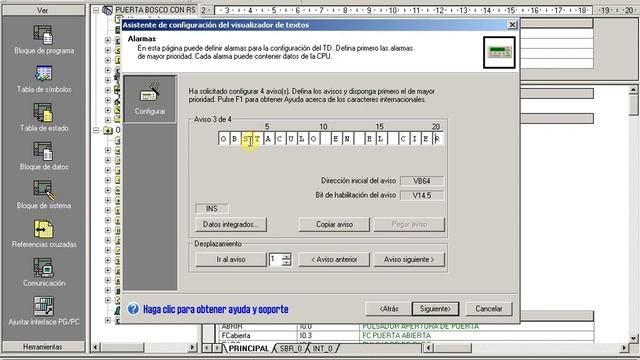Toggle the INS insert mode indicator
The height and width of the screenshot is (360, 640).
point(211,209)
